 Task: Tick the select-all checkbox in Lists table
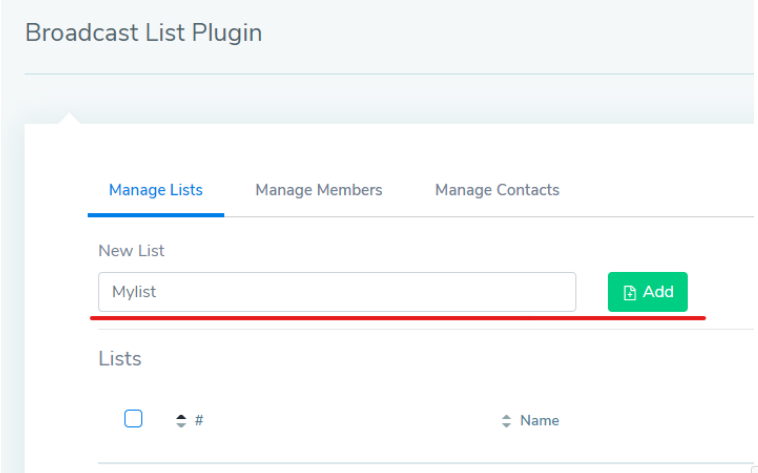[133, 419]
